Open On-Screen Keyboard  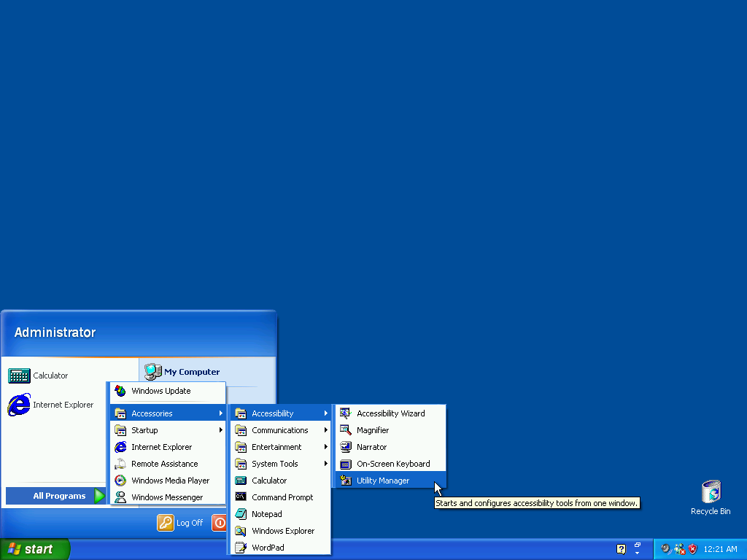[x=392, y=464]
